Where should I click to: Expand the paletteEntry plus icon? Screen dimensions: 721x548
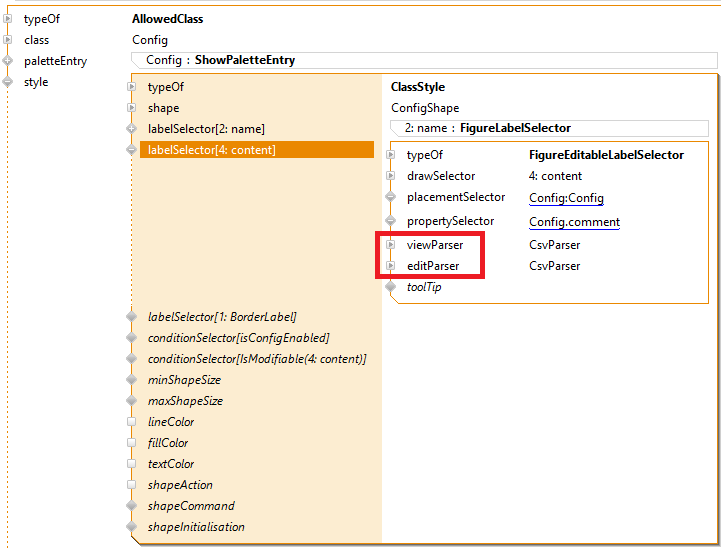[8, 61]
